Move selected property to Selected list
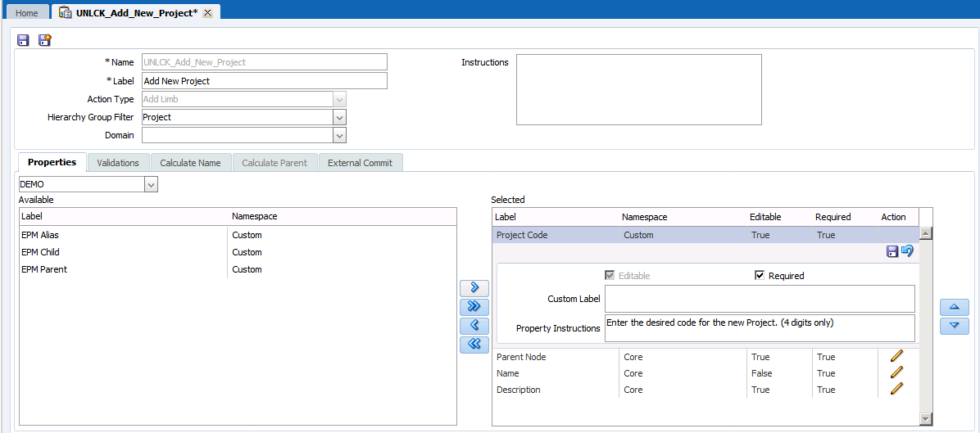 click(474, 288)
